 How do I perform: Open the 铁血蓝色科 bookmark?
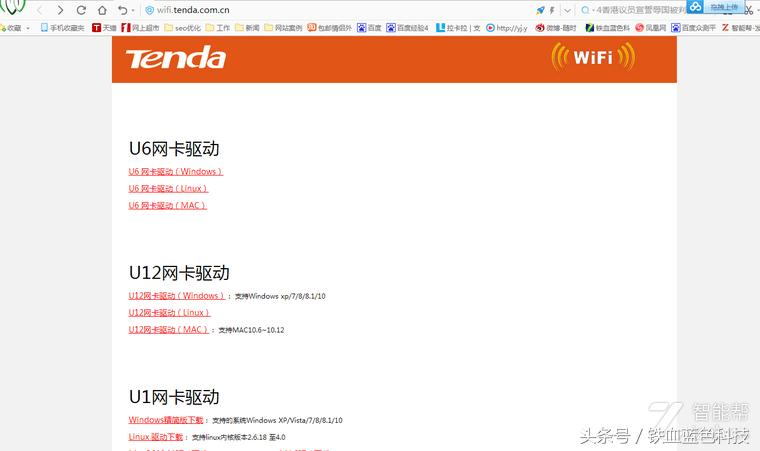[x=608, y=28]
